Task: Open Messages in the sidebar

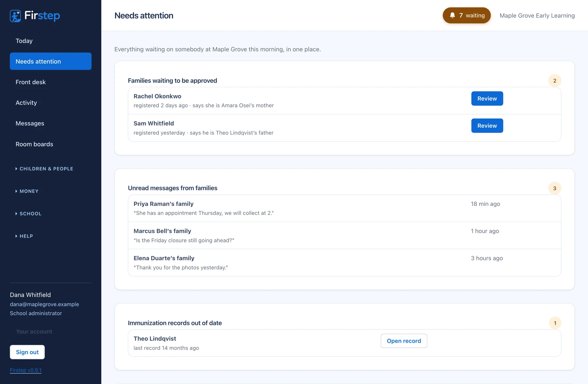Action: click(51, 123)
